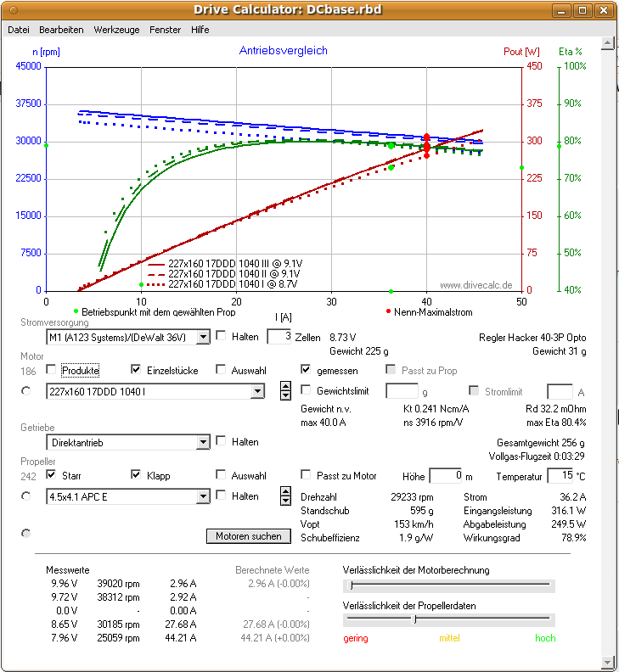This screenshot has height=672, width=619.
Task: Click the Temperatur input field
Action: (x=560, y=475)
